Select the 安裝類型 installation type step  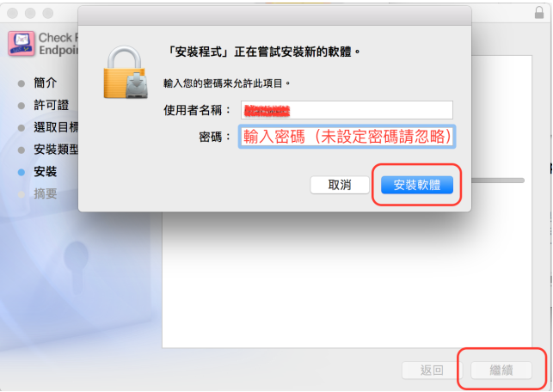coord(56,150)
